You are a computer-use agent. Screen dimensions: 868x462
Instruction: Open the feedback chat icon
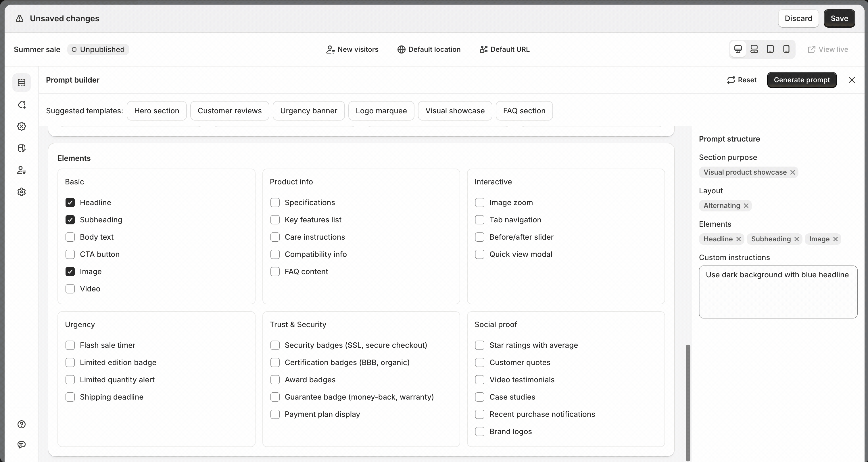coord(22,445)
